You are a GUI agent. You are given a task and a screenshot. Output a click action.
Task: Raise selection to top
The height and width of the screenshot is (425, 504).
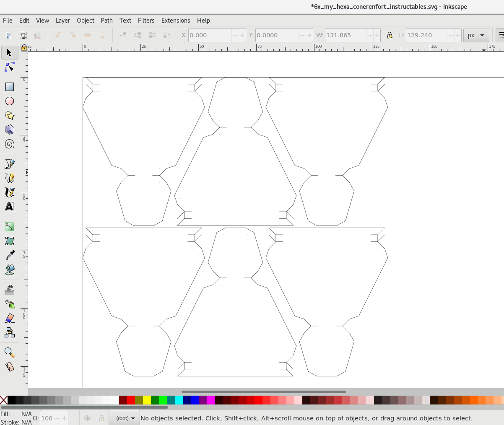pos(166,35)
